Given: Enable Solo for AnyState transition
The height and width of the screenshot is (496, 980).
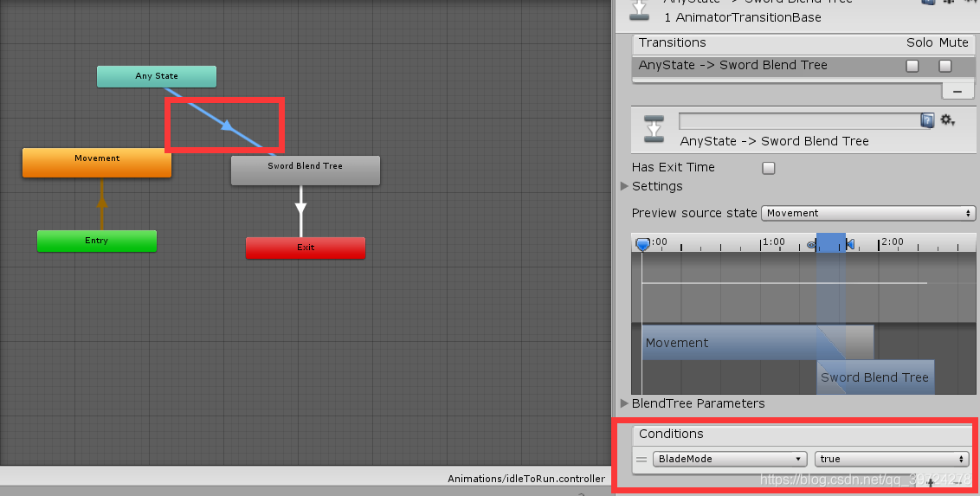Looking at the screenshot, I should (912, 66).
